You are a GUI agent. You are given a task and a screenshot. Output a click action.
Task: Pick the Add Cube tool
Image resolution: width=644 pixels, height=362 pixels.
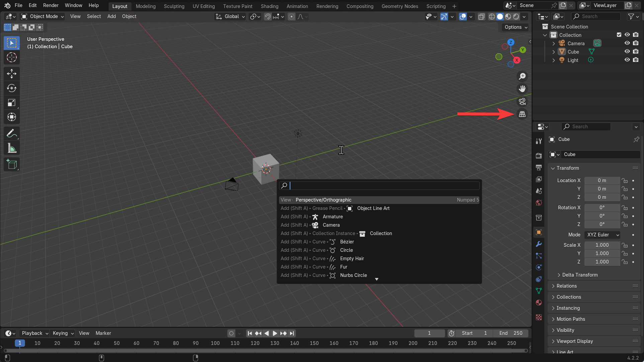pos(11,164)
